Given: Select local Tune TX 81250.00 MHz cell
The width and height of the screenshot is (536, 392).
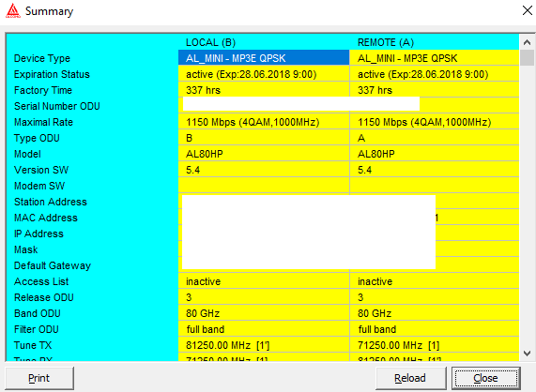Looking at the screenshot, I should coord(264,345).
